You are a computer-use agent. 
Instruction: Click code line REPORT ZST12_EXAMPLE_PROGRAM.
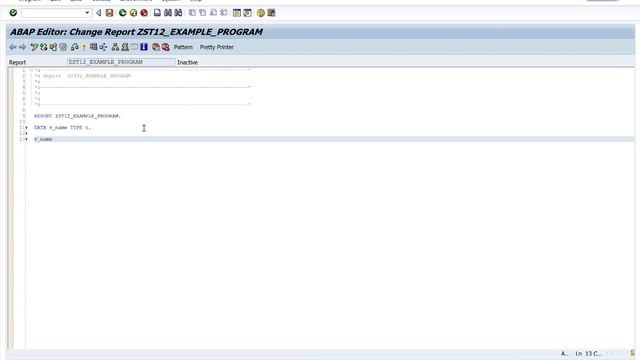click(x=78, y=116)
